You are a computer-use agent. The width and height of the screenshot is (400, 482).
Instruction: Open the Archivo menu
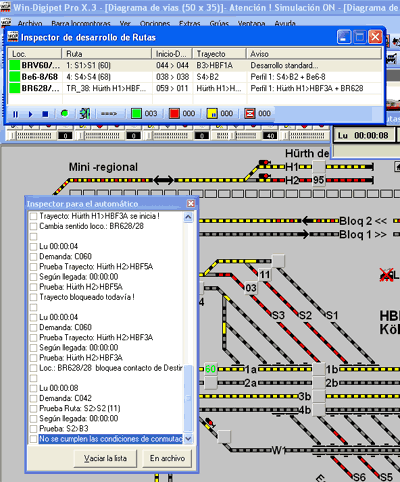coord(30,24)
